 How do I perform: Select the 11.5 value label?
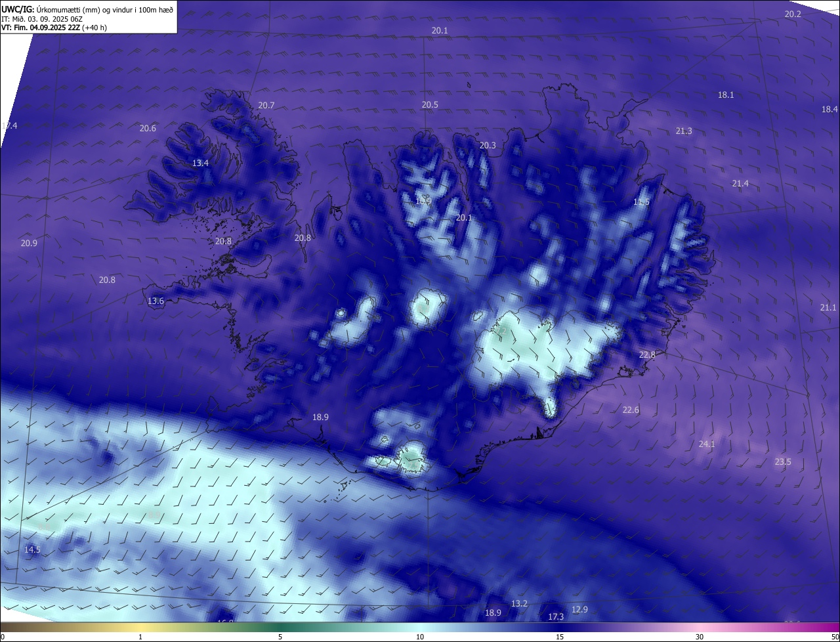641,202
